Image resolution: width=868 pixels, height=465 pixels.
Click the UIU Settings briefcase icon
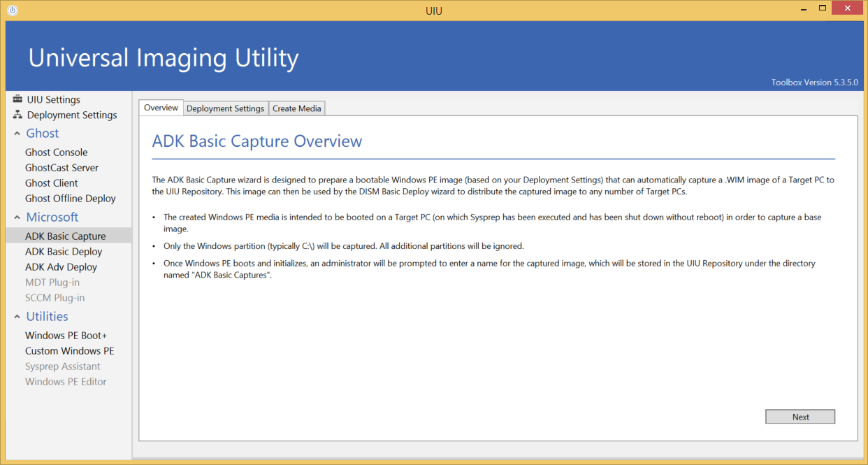point(17,99)
